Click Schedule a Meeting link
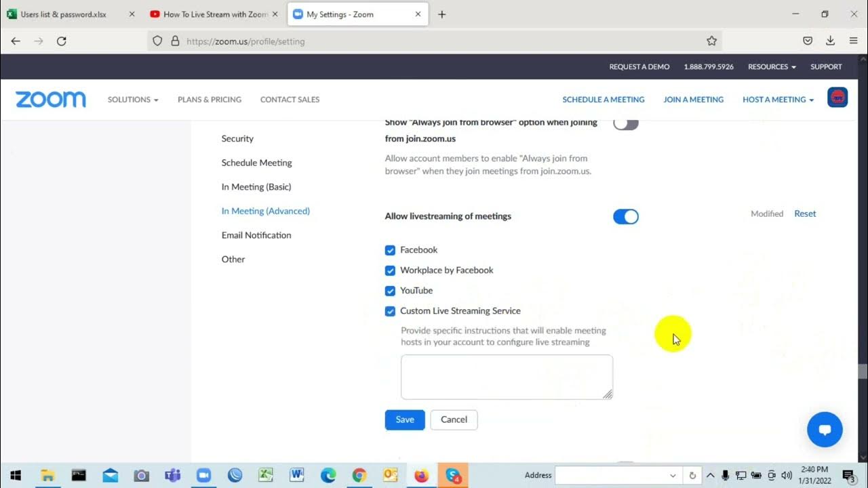Screen dimensions: 868x488 coord(604,100)
